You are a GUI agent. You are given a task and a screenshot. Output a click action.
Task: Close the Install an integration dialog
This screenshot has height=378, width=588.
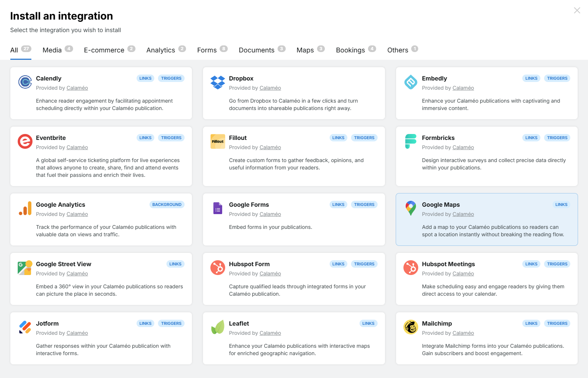pyautogui.click(x=577, y=10)
